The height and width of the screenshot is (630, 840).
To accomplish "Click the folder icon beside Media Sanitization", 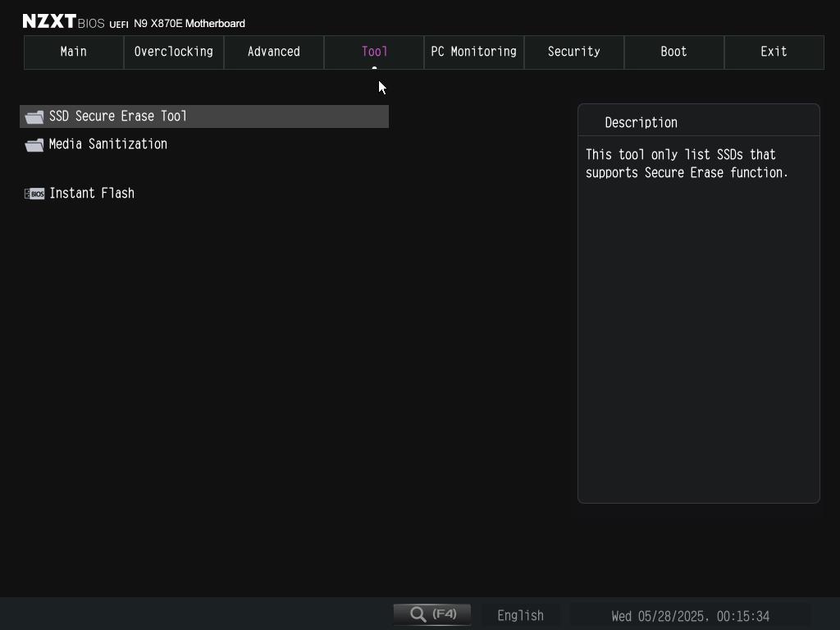I will click(34, 145).
